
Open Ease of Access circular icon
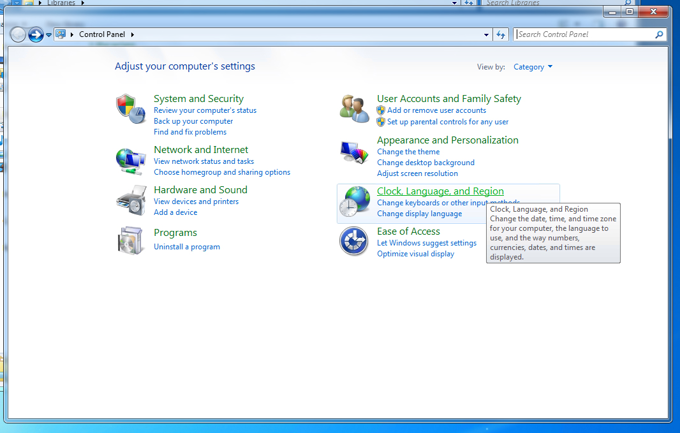[354, 241]
